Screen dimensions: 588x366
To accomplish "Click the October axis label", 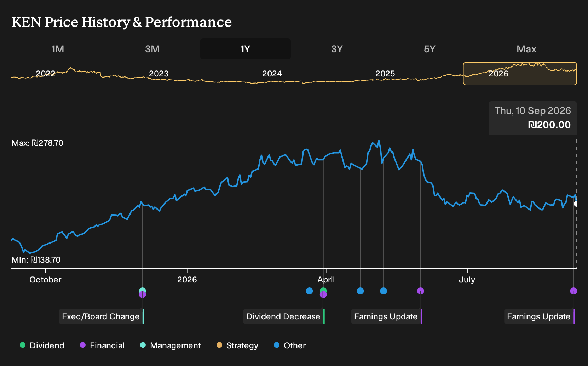I will [45, 280].
